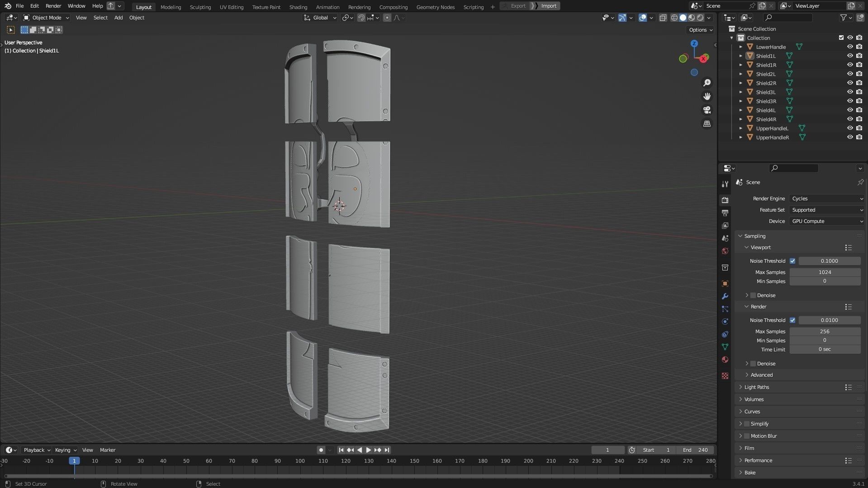
Task: Open the Texture properties checker icon
Action: coord(725,376)
